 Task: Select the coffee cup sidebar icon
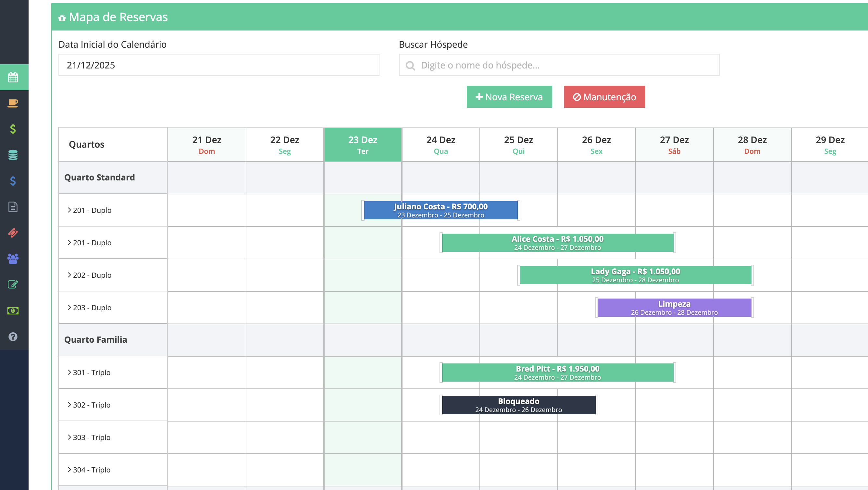pyautogui.click(x=12, y=103)
